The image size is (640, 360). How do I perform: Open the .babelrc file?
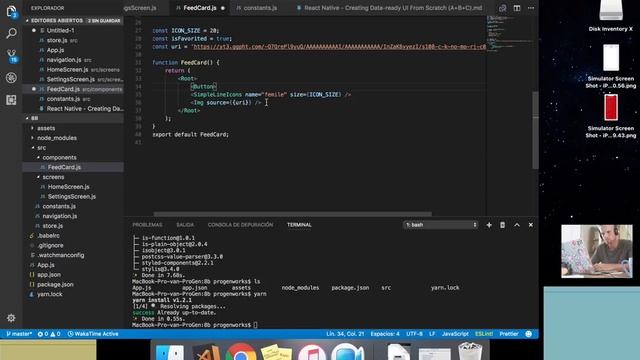[x=48, y=236]
